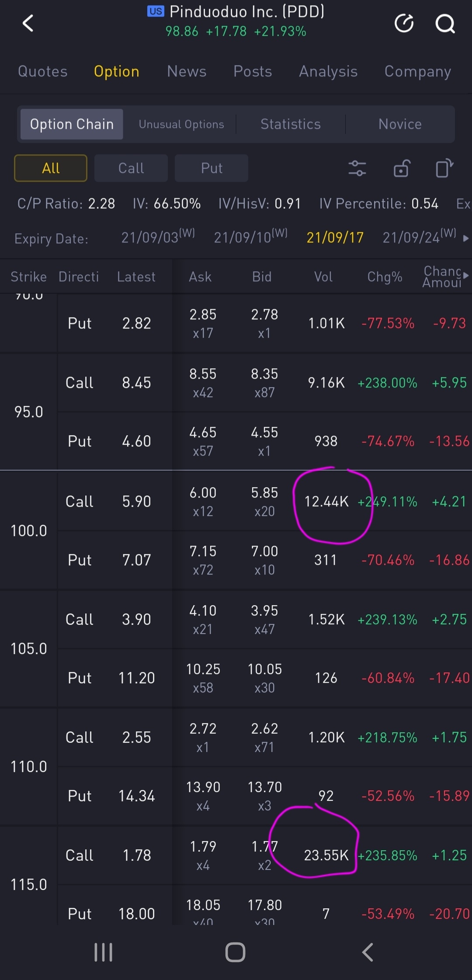
Task: Sort by the Chg% column header
Action: pyautogui.click(x=385, y=277)
